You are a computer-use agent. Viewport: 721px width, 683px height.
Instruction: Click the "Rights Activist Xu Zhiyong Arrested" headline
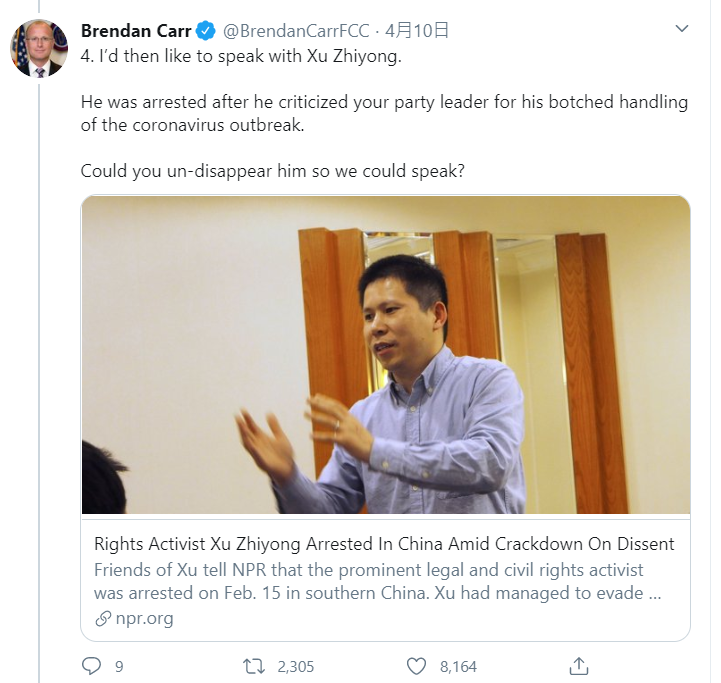tap(384, 544)
